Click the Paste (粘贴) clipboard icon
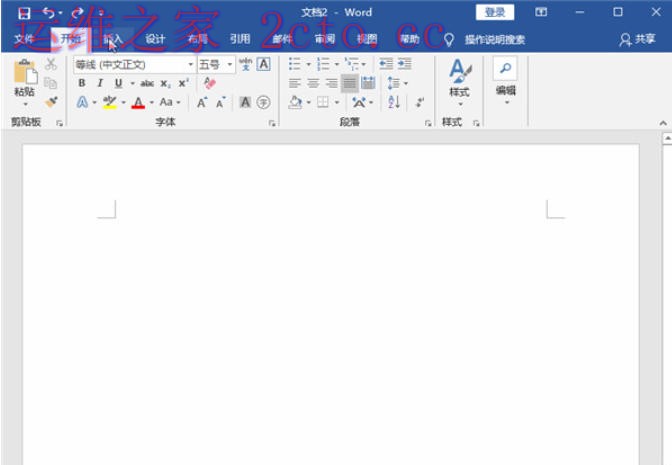Image resolution: width=672 pixels, height=465 pixels. tap(25, 71)
